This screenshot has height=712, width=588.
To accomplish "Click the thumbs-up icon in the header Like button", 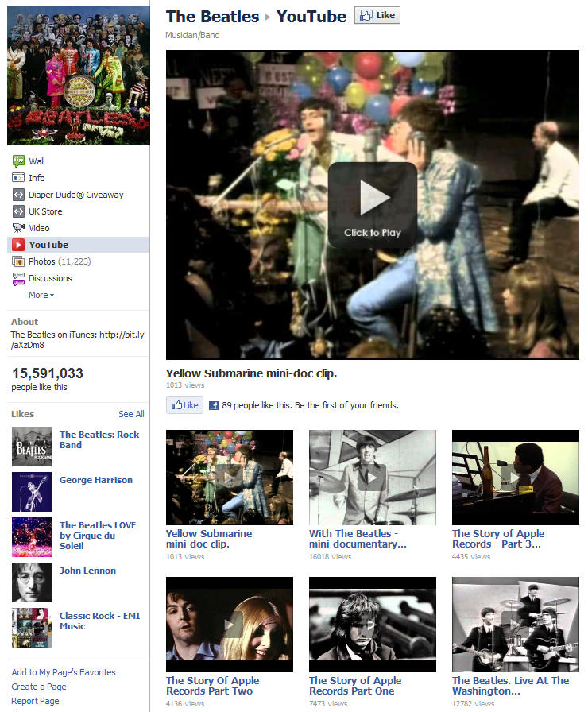I will (x=366, y=15).
